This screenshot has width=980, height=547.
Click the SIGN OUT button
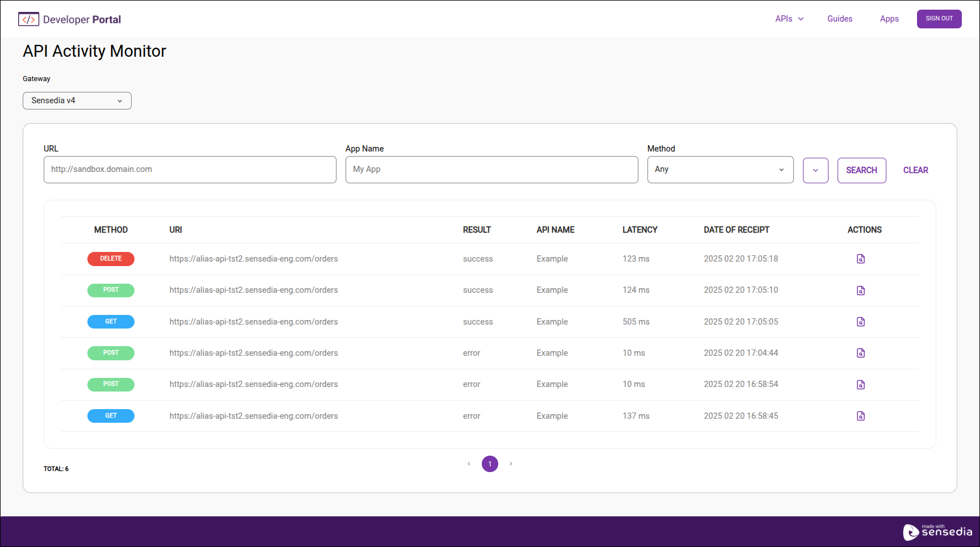(x=939, y=19)
